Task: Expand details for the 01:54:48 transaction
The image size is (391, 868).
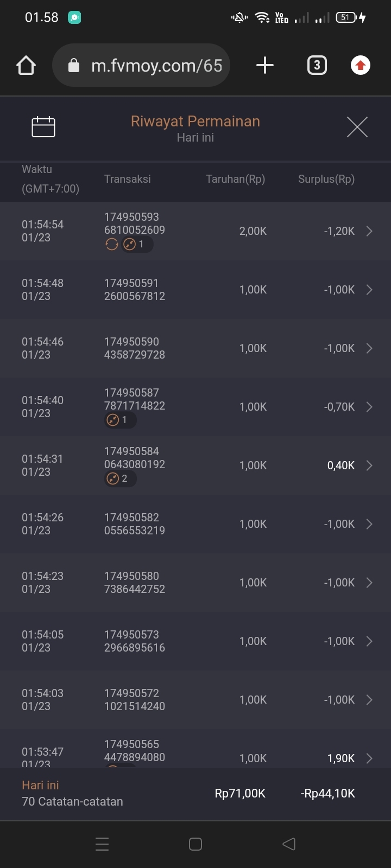Action: (369, 290)
